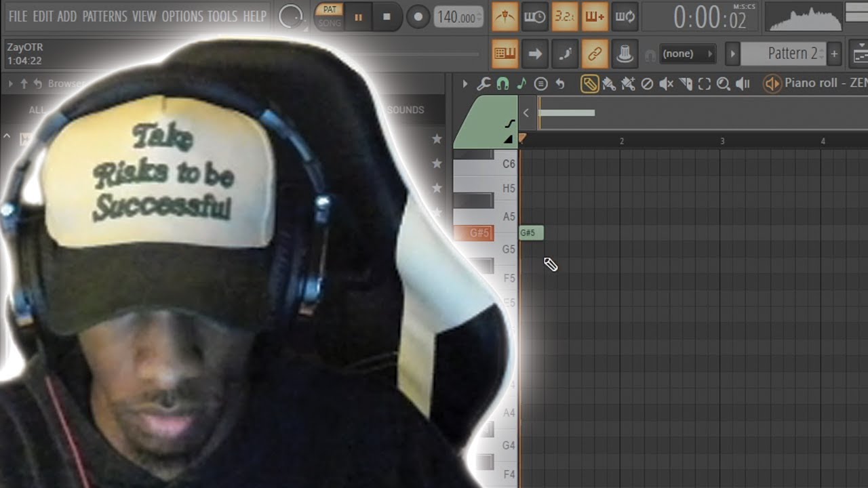The width and height of the screenshot is (868, 488).
Task: Open the piano roll main menu arrow
Action: click(x=465, y=84)
